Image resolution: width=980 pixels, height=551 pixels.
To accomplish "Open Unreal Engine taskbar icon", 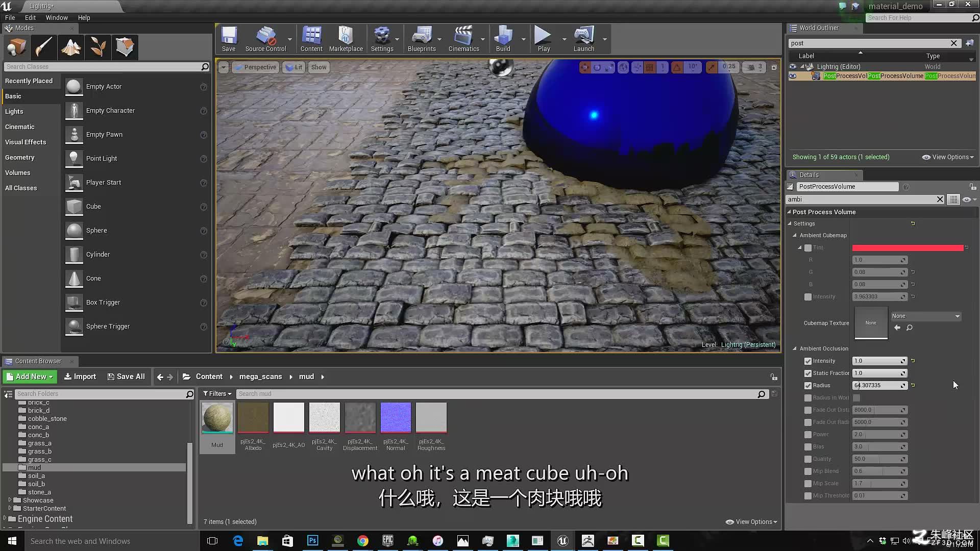I will coord(562,541).
